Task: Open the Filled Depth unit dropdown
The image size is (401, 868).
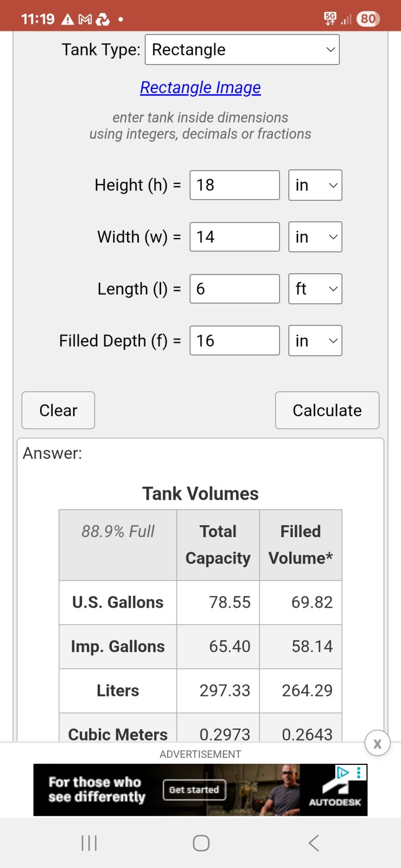Action: (x=315, y=341)
